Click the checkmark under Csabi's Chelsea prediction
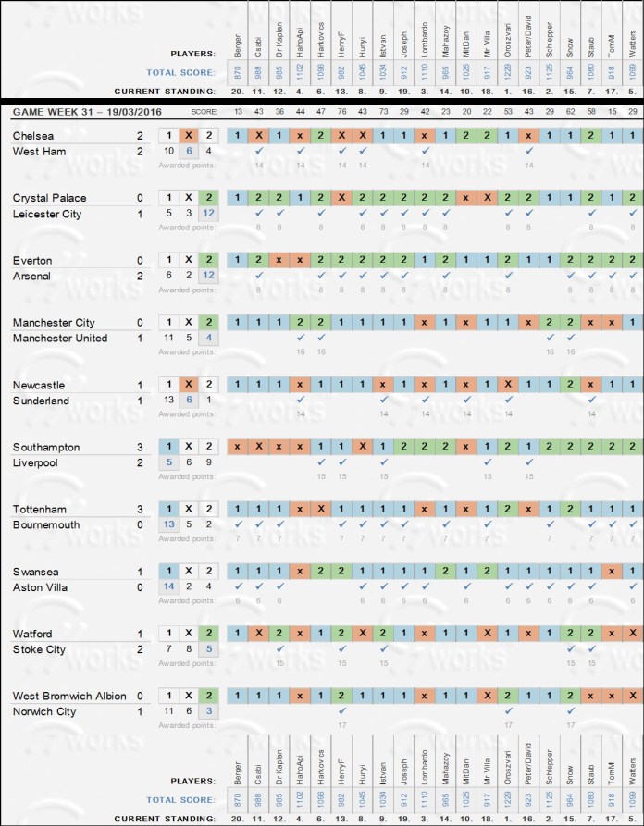The height and width of the screenshot is (826, 644). point(259,150)
